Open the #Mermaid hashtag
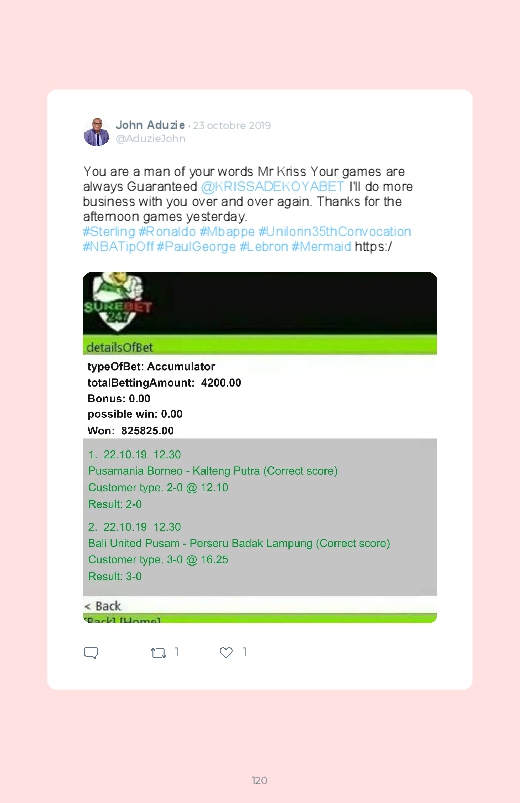Screen dimensions: 520x803 321,246
